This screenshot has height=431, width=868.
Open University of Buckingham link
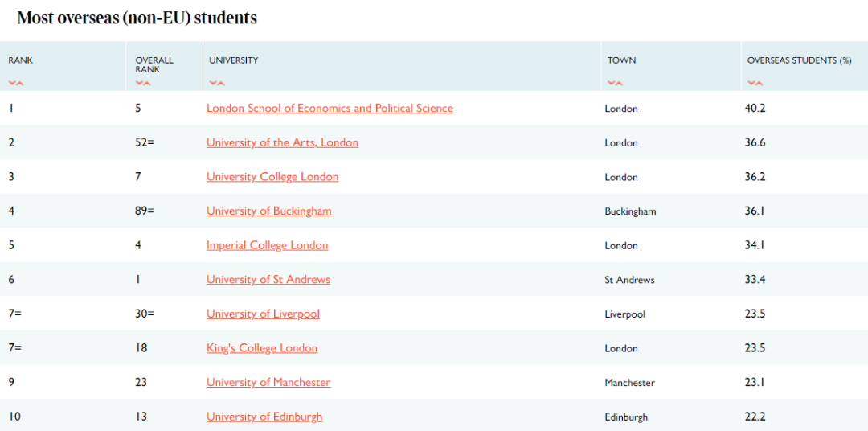point(268,211)
